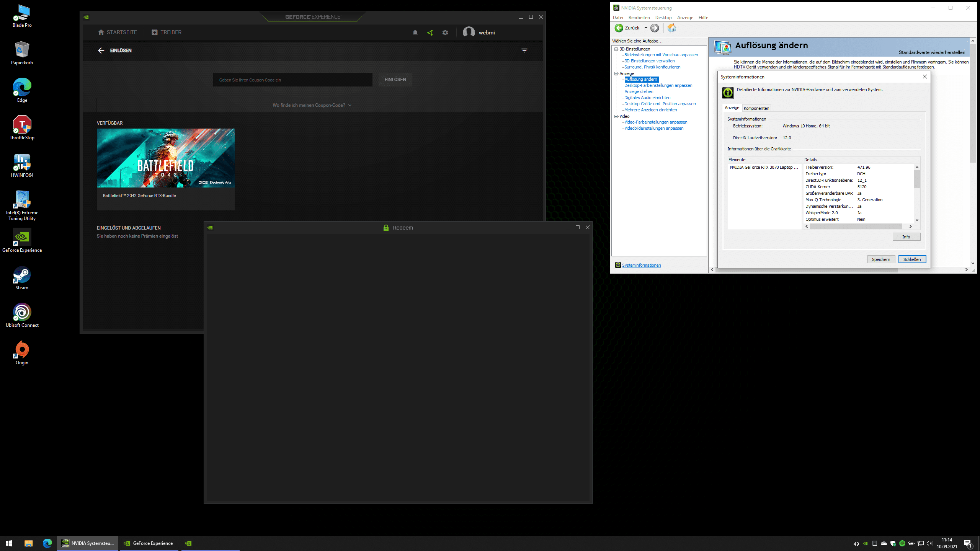Open File Explorer from the taskbar

[28, 543]
